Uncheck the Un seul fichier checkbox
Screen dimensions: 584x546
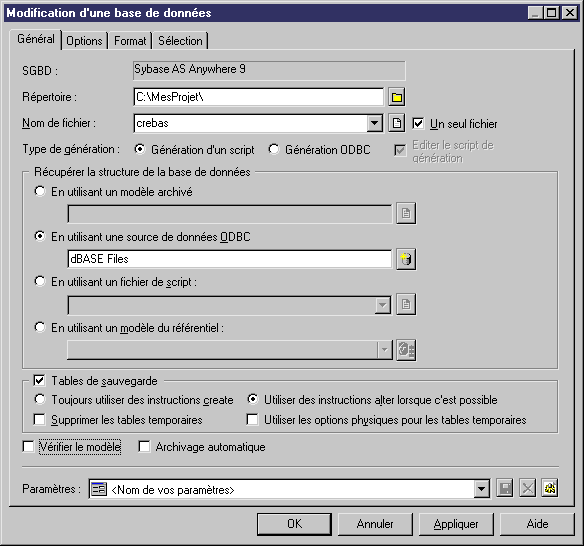(x=418, y=123)
